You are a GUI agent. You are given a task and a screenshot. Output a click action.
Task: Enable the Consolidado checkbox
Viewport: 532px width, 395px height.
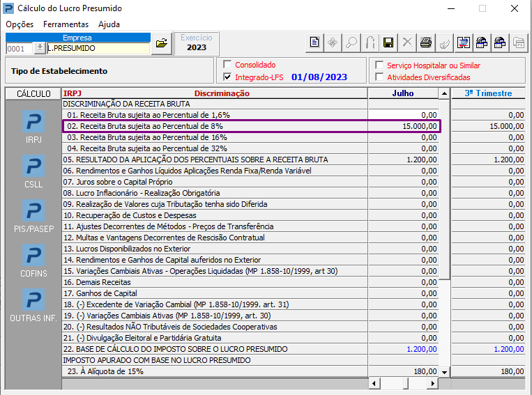pos(227,64)
